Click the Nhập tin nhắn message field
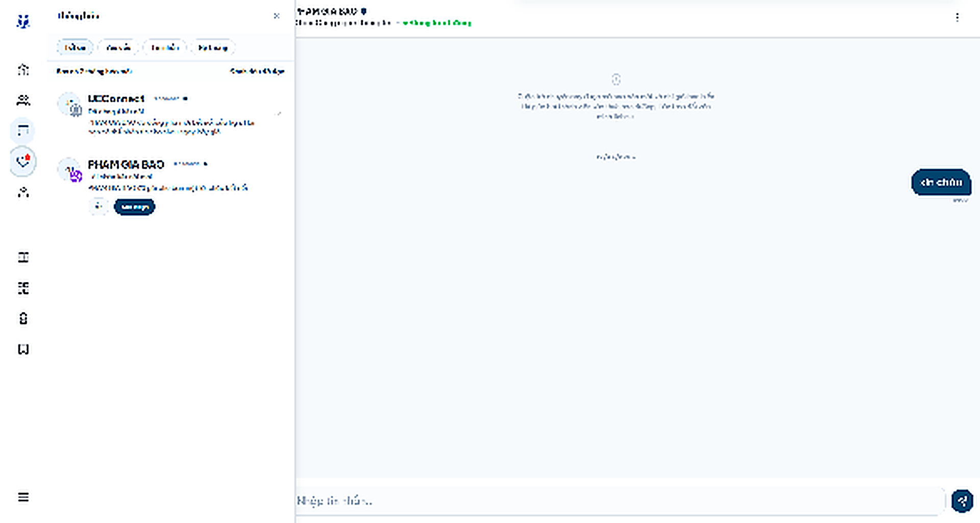The width and height of the screenshot is (980, 523). coord(620,501)
